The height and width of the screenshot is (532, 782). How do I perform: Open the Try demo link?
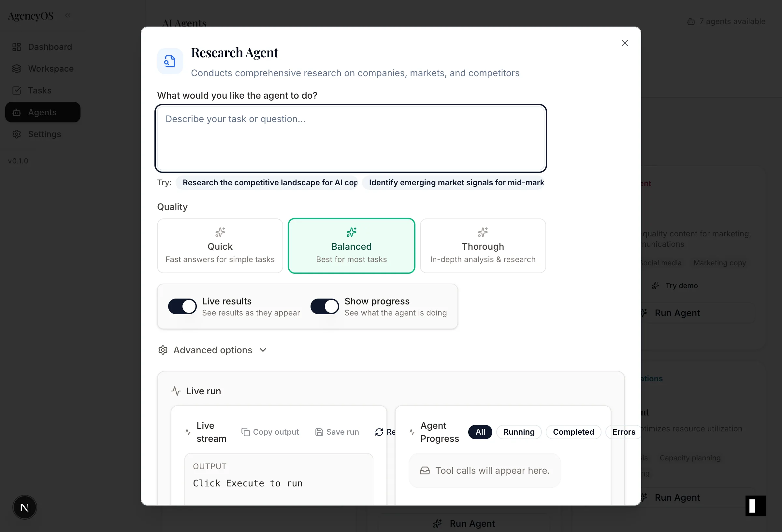(x=681, y=286)
